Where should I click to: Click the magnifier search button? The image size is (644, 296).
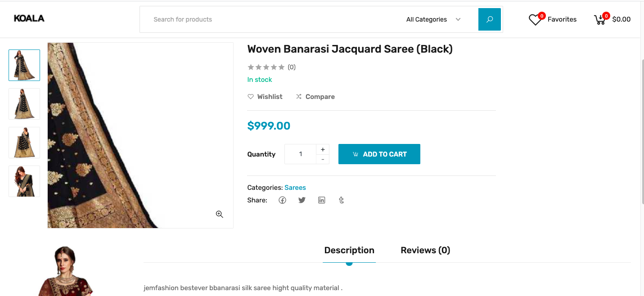[x=490, y=19]
